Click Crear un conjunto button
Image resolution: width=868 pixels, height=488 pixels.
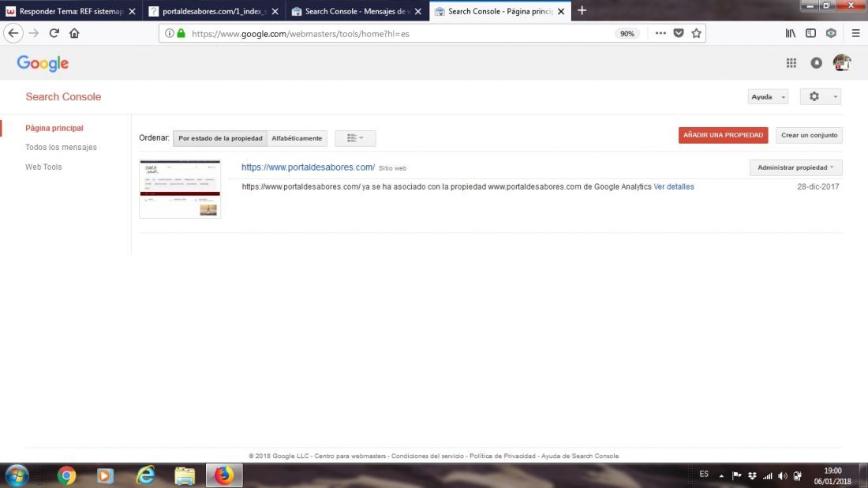click(x=809, y=135)
